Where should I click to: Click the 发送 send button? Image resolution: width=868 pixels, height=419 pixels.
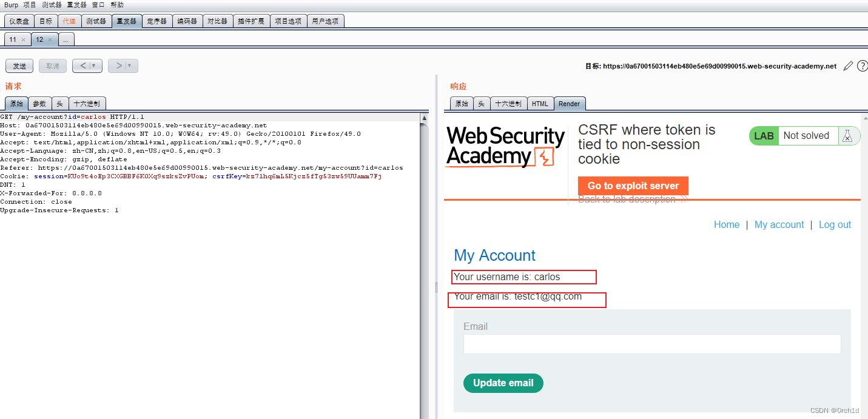pos(19,66)
